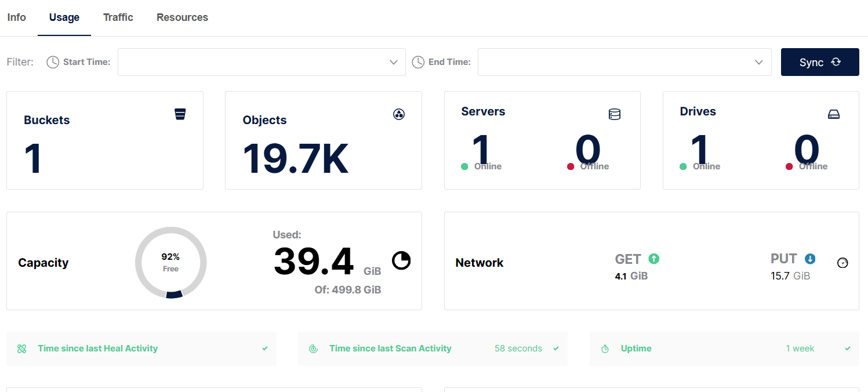Switch to the Info tab
This screenshot has width=868, height=392.
coord(16,17)
